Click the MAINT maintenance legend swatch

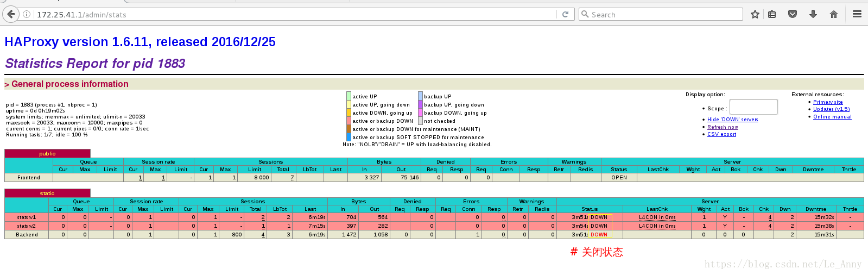(x=349, y=129)
